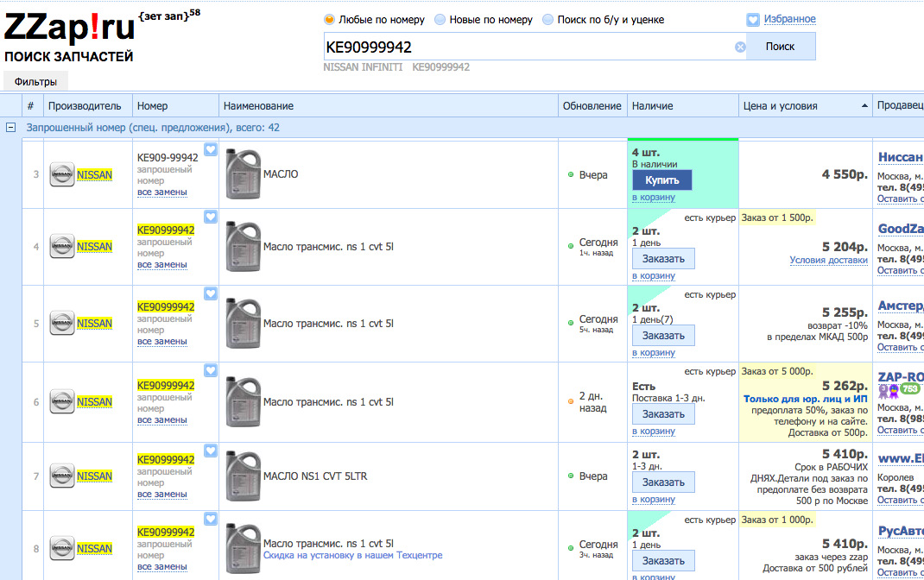This screenshot has height=580, width=924.
Task: Select the 'Любые по номеру' radio button
Action: point(329,20)
